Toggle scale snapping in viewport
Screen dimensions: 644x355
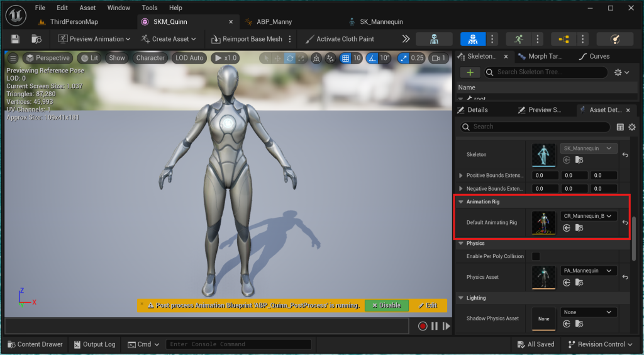pos(404,59)
